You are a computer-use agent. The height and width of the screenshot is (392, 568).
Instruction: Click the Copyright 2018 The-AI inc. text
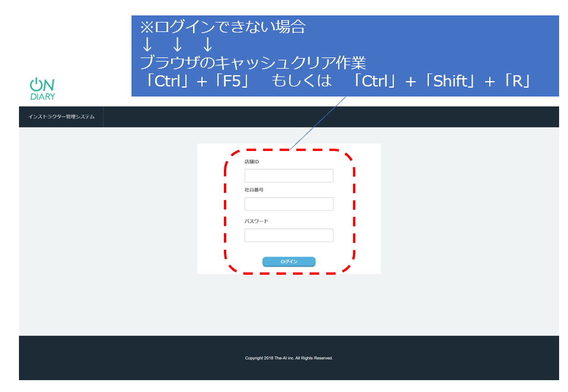(288, 358)
